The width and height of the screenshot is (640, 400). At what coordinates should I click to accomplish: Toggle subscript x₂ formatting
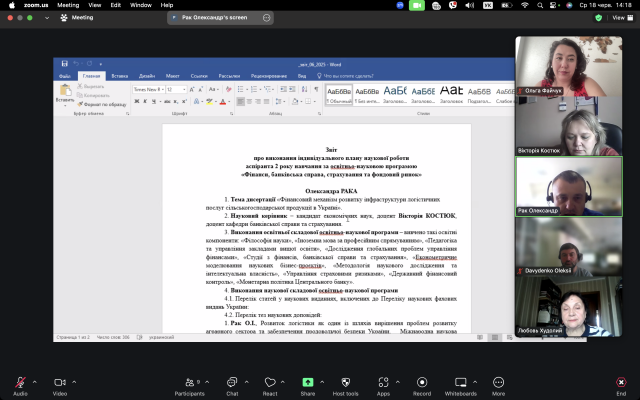(x=176, y=102)
